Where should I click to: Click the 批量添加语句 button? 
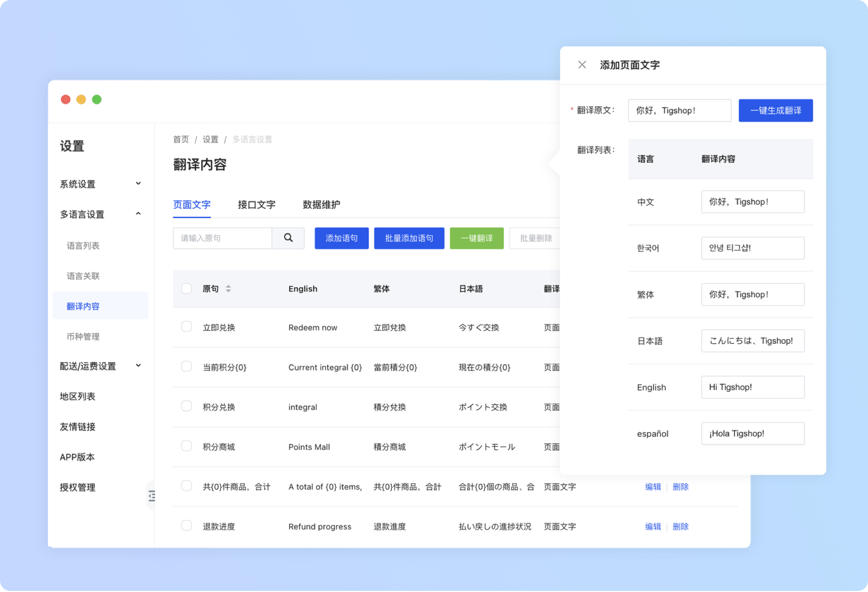(x=409, y=238)
